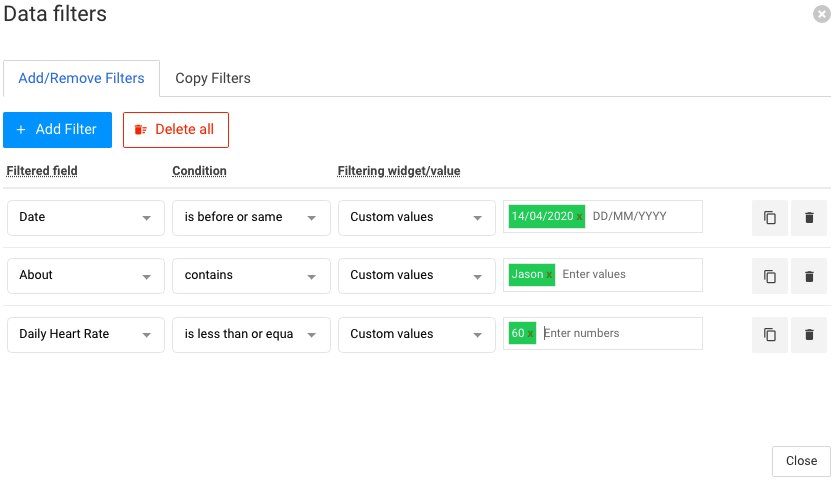Image resolution: width=837 pixels, height=482 pixels.
Task: Remove the 60 number tag
Action: 530,334
